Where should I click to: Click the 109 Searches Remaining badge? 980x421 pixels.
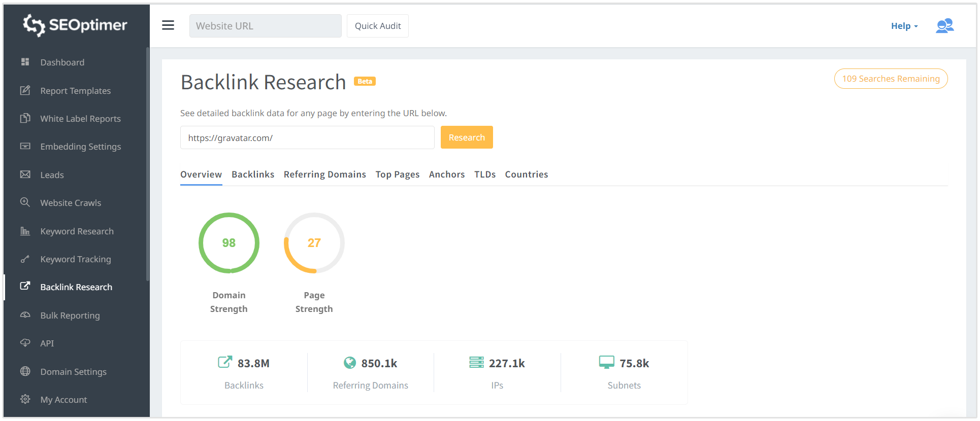[x=891, y=79]
